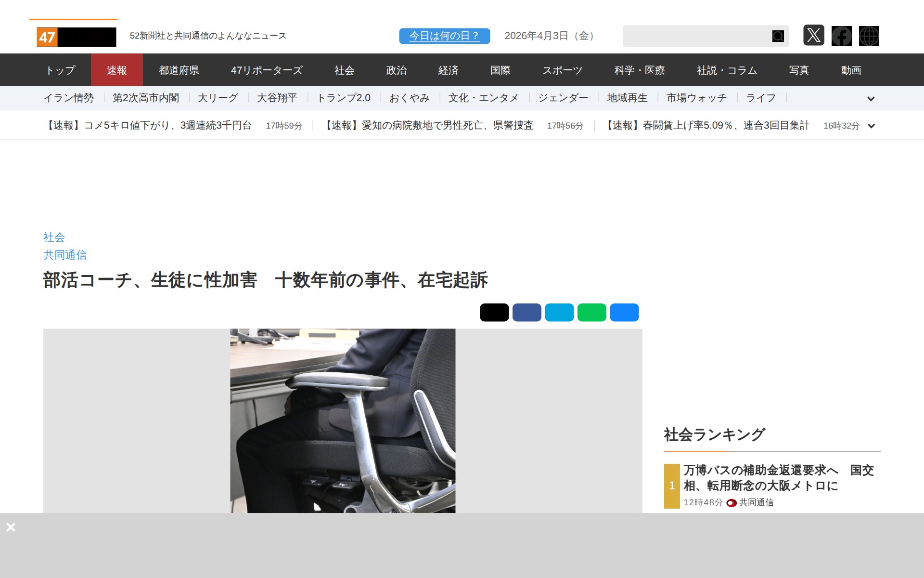
Task: Click the 今日は何の日？ button
Action: (444, 36)
